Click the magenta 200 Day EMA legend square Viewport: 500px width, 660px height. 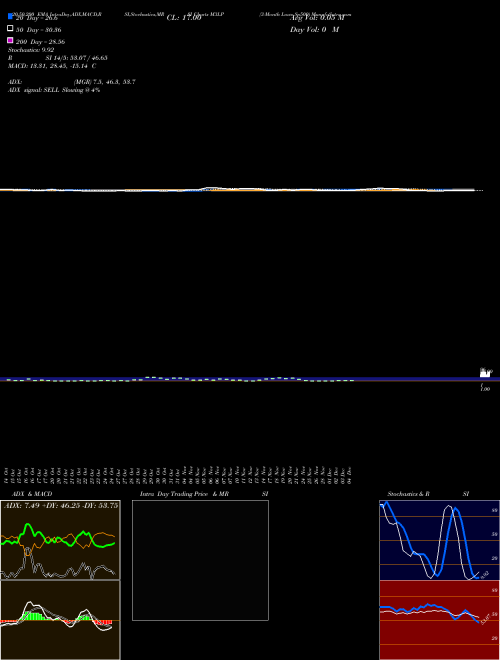pyautogui.click(x=10, y=40)
